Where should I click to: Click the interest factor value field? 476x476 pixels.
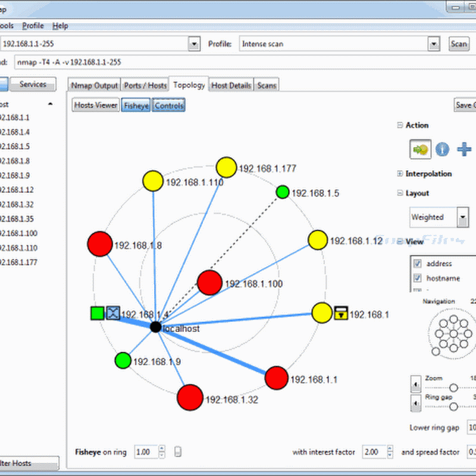click(x=374, y=452)
